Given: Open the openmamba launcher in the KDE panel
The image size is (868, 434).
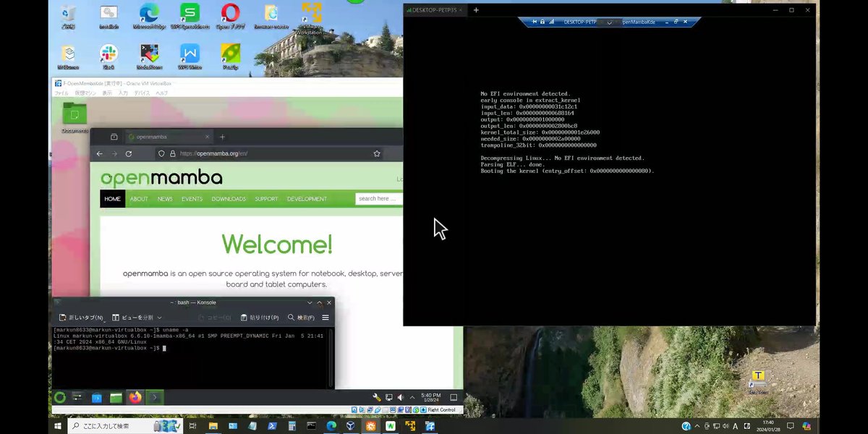Looking at the screenshot, I should coord(60,397).
